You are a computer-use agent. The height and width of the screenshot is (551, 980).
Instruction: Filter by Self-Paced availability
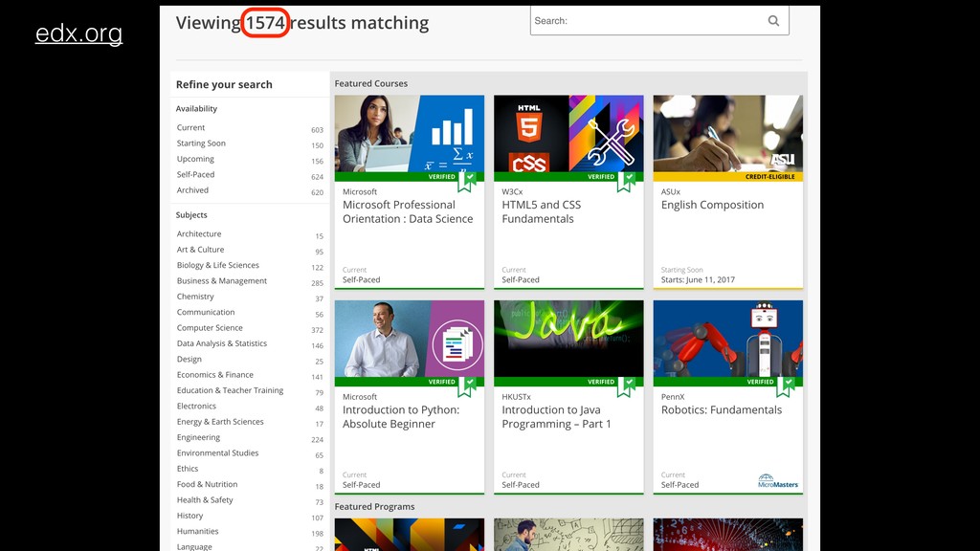coord(195,174)
